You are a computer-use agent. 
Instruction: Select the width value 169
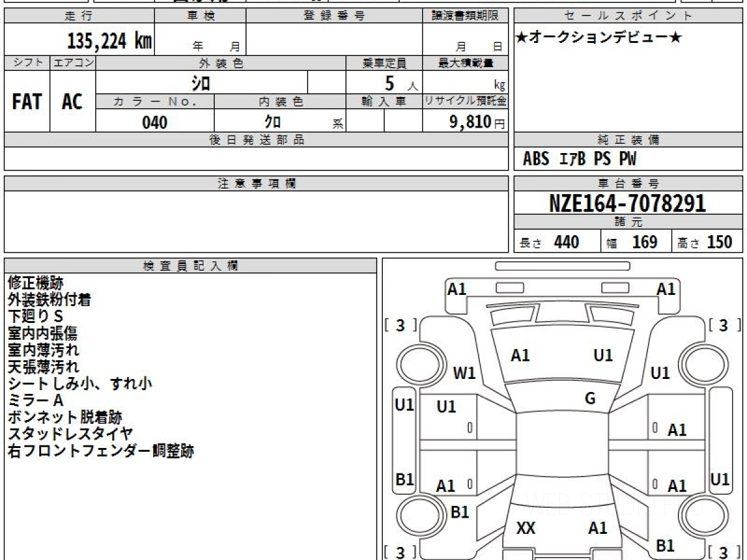click(x=645, y=242)
